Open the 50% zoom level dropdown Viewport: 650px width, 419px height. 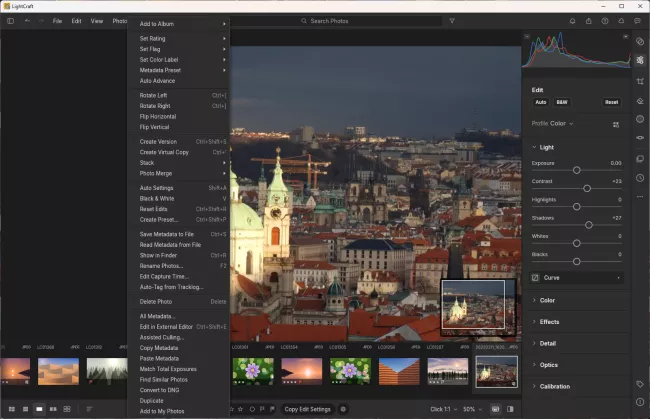[472, 409]
